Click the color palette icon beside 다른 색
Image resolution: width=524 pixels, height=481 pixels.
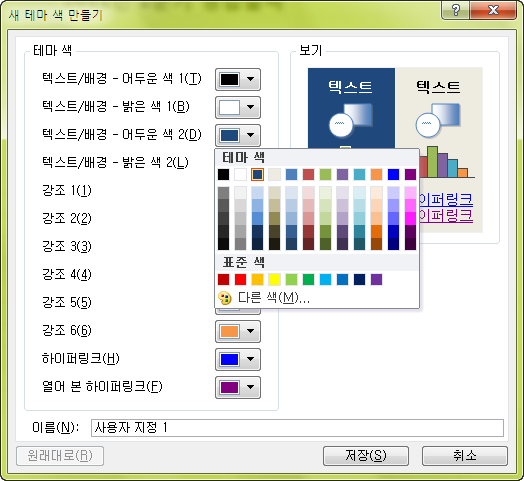(x=225, y=298)
